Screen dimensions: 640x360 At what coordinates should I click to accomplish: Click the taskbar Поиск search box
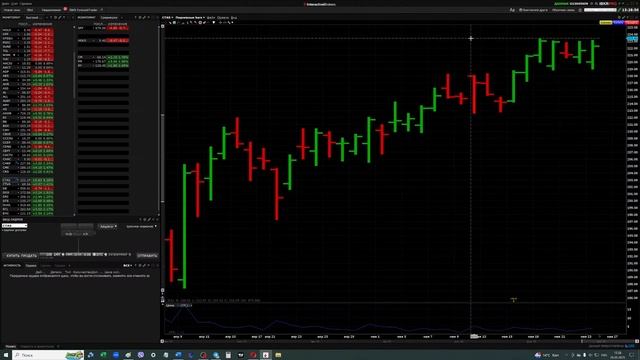pyautogui.click(x=48, y=355)
